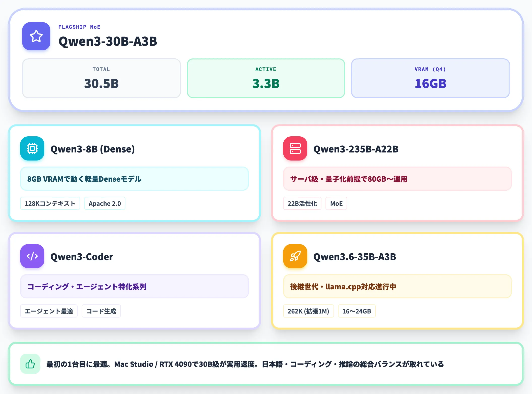Click the エージェント最適 tag

coord(49,311)
